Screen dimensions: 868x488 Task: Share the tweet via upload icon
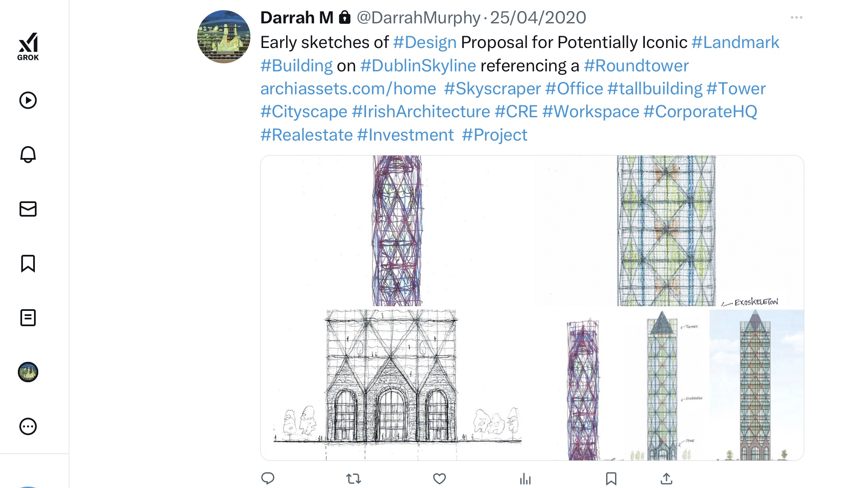click(x=667, y=479)
